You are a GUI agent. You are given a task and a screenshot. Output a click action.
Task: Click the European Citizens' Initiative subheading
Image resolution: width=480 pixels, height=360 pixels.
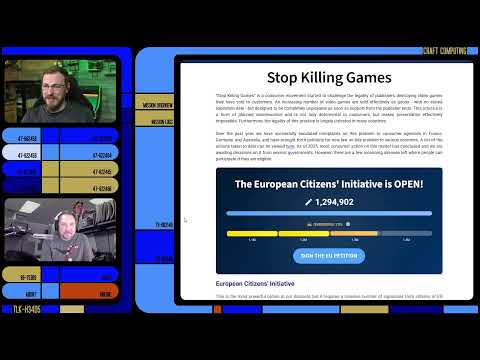(255, 284)
